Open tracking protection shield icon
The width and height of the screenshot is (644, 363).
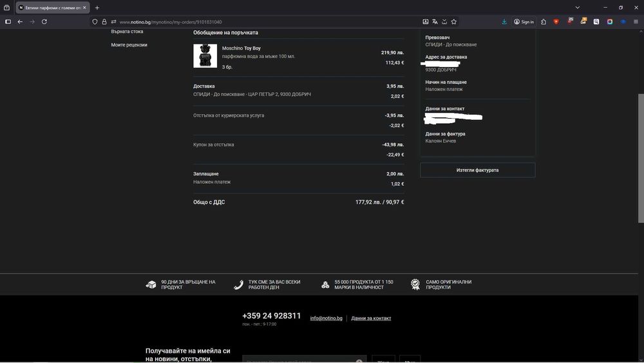pos(95,22)
